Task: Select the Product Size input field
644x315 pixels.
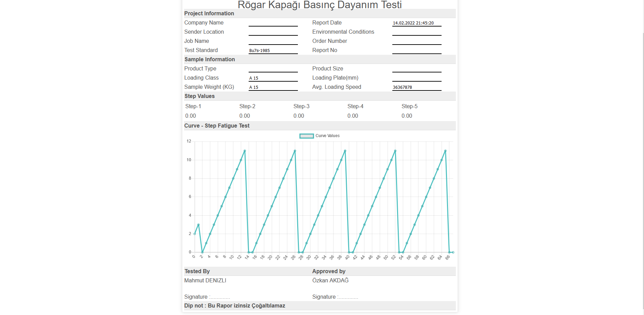Action: pos(416,69)
